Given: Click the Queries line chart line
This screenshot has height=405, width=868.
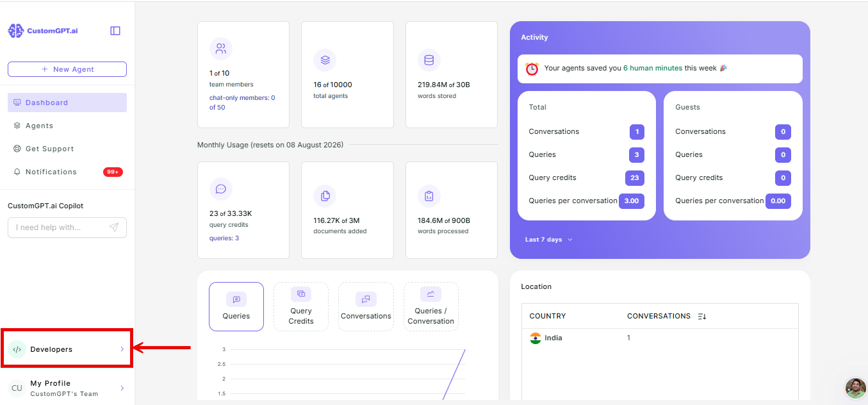Looking at the screenshot, I should (454, 374).
